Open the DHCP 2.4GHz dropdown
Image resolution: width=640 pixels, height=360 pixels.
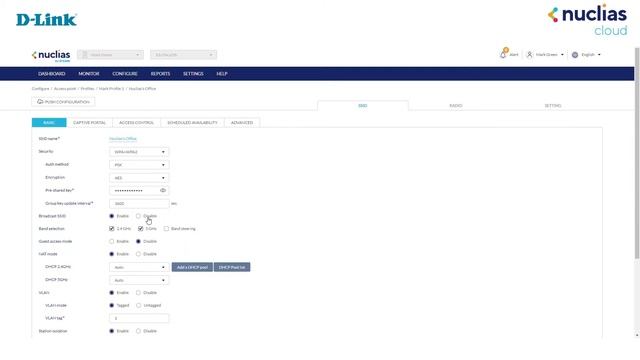[x=139, y=267]
